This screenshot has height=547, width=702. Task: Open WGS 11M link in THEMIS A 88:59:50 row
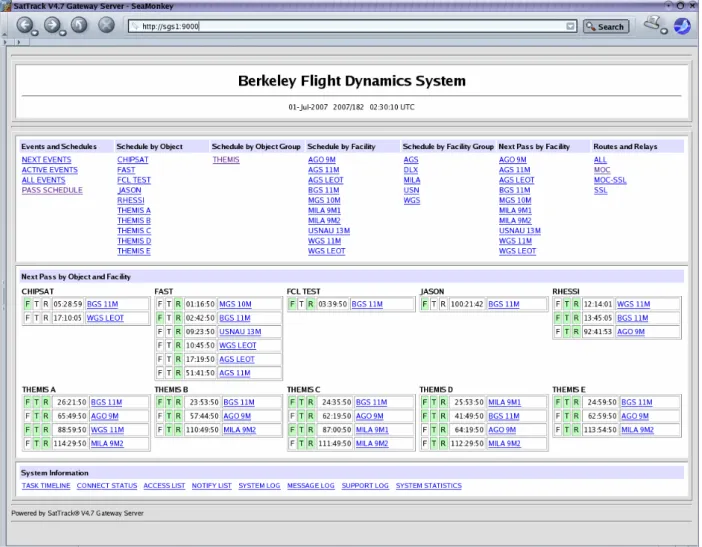[107, 430]
